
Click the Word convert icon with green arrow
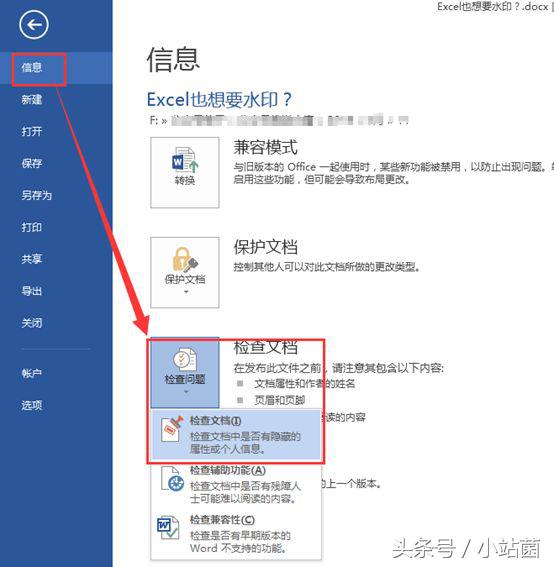pyautogui.click(x=185, y=159)
